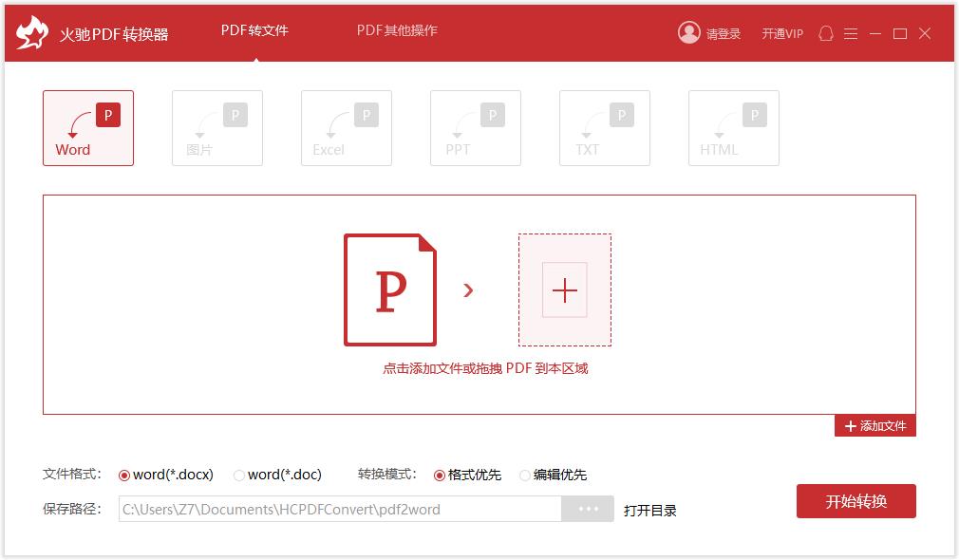Select 格式优先 conversion mode
The width and height of the screenshot is (959, 560).
tap(441, 475)
